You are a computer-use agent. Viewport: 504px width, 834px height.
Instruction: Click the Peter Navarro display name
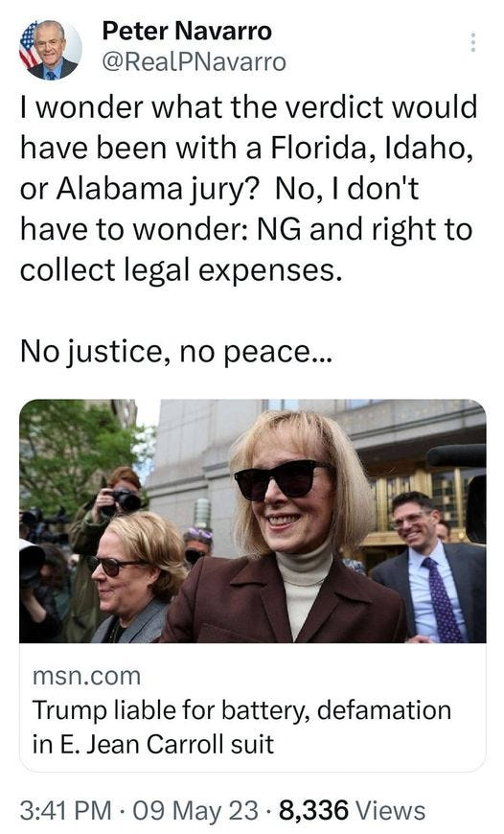187,32
